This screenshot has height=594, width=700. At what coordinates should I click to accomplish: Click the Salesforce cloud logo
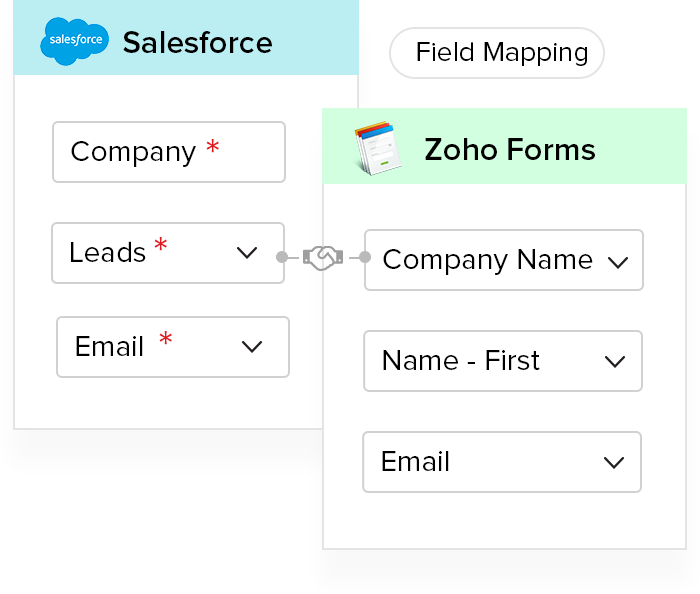pos(74,41)
